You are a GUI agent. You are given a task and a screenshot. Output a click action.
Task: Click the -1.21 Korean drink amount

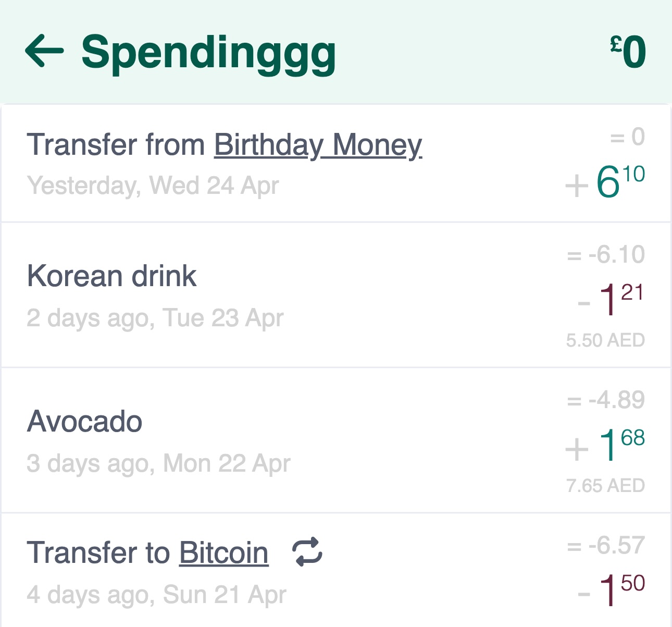[x=612, y=299]
